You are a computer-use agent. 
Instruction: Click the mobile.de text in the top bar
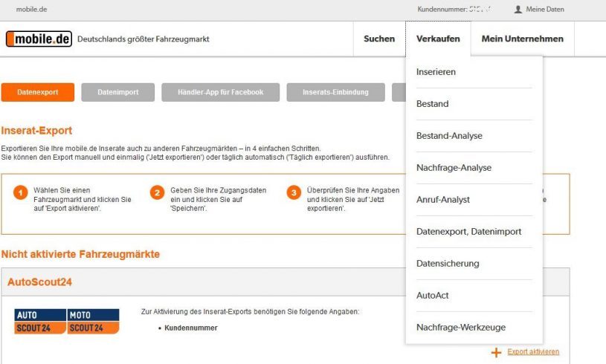point(31,9)
